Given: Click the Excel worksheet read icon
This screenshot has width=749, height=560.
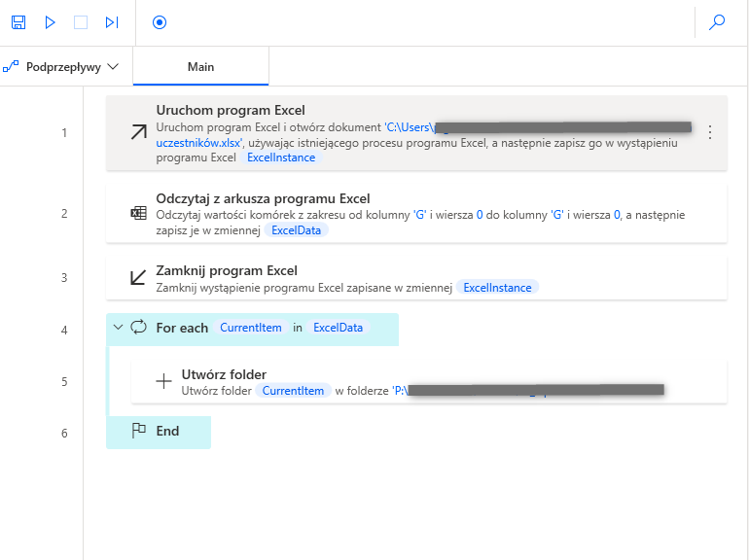Looking at the screenshot, I should (x=138, y=214).
